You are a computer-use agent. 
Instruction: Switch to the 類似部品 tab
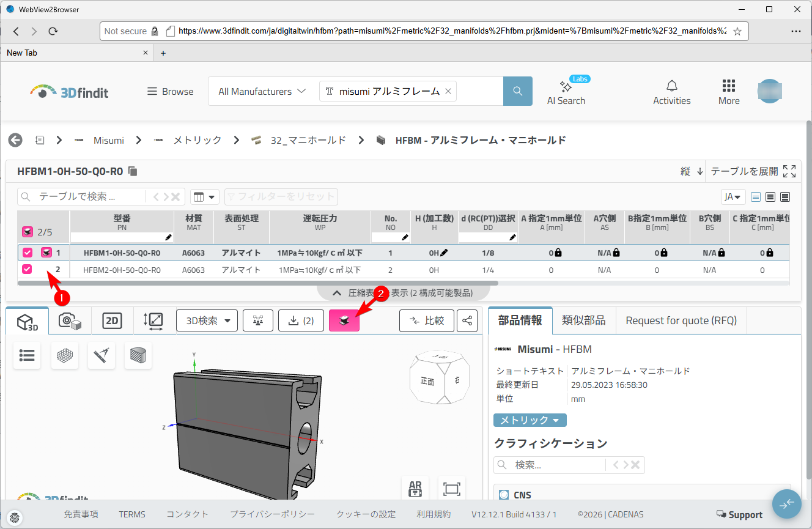click(x=583, y=320)
